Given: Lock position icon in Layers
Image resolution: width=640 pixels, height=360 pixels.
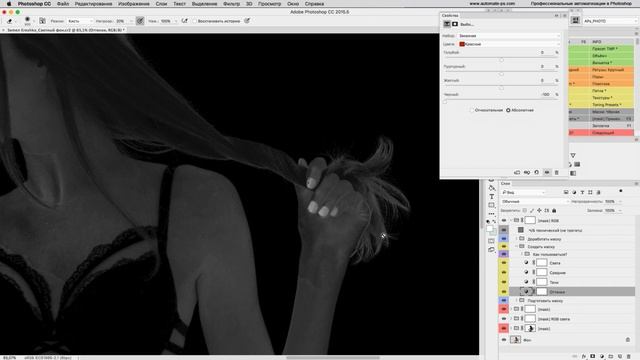Looking at the screenshot, I should [539, 211].
